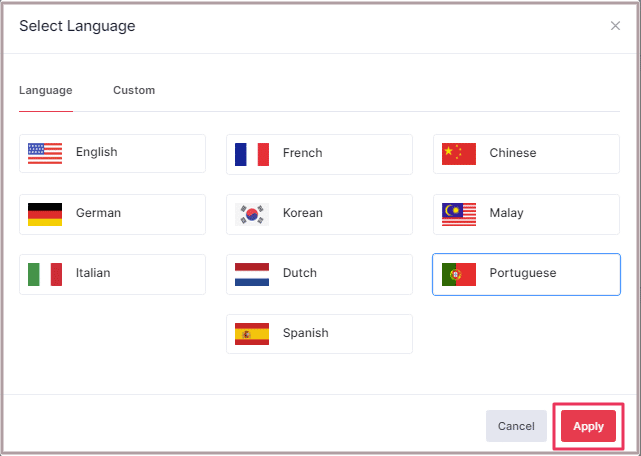The height and width of the screenshot is (456, 641).
Task: Close the Select Language dialog
Action: click(x=615, y=26)
